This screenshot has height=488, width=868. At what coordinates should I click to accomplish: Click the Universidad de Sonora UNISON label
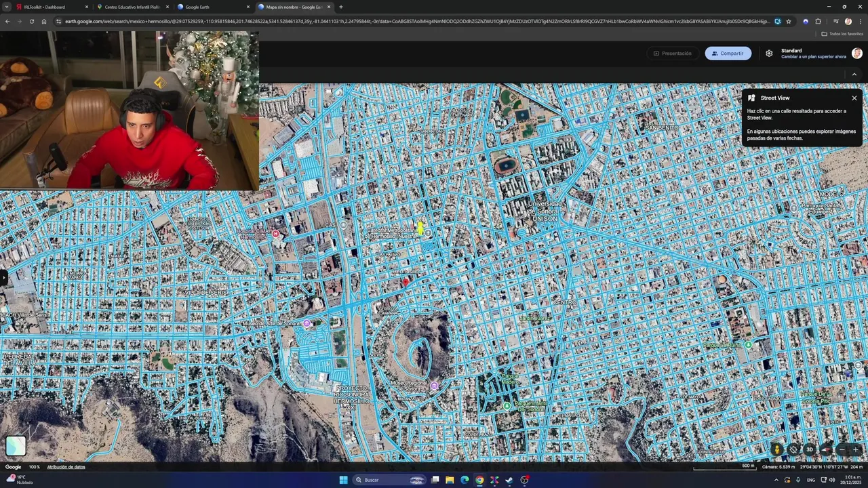(x=545, y=211)
